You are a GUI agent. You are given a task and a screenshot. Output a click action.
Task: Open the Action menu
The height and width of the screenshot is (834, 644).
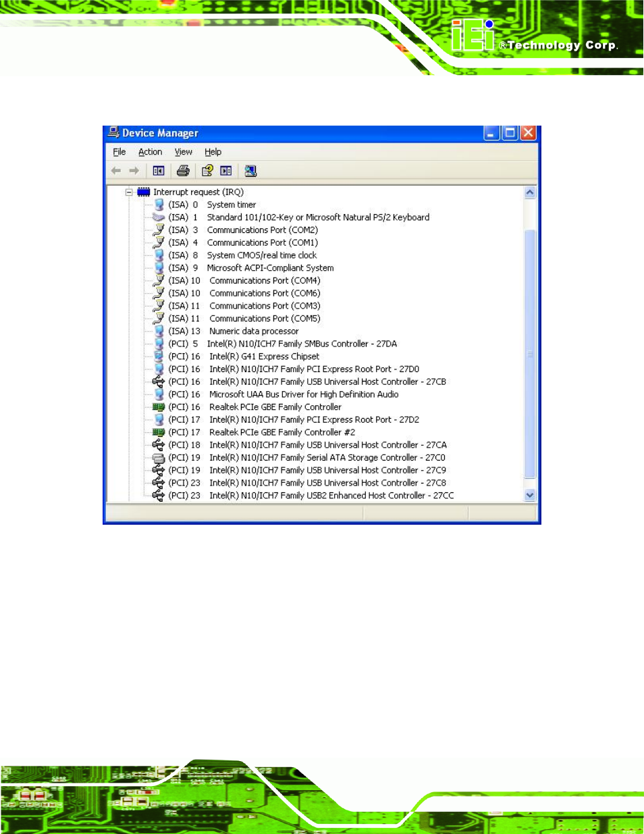coord(150,152)
